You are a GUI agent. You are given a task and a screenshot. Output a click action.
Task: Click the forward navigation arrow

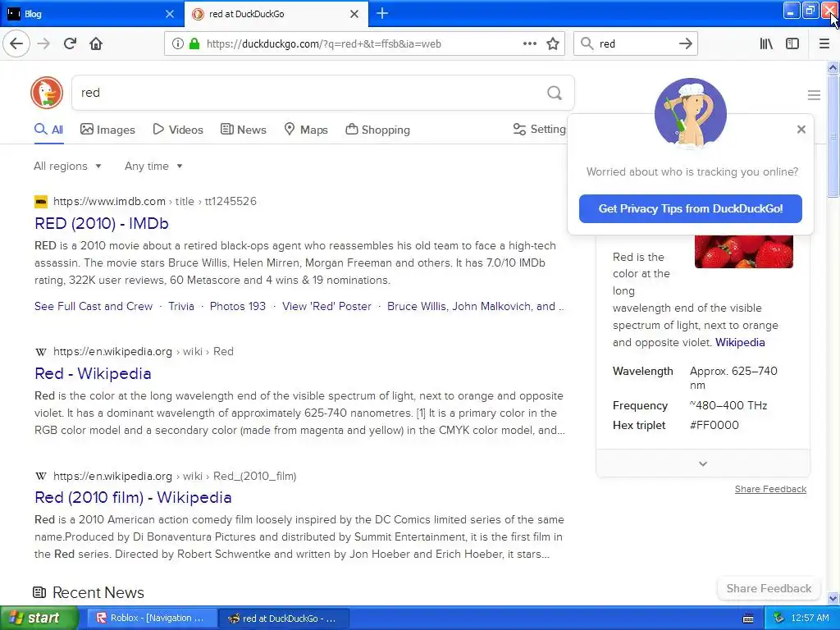43,43
